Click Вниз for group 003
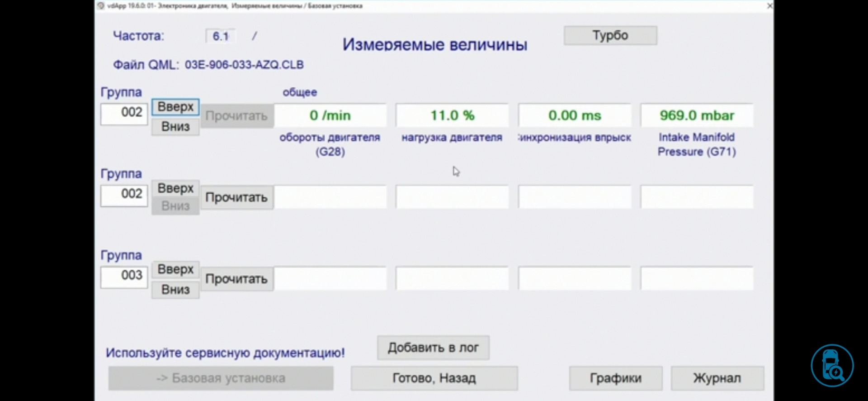The image size is (868, 401). click(x=175, y=290)
